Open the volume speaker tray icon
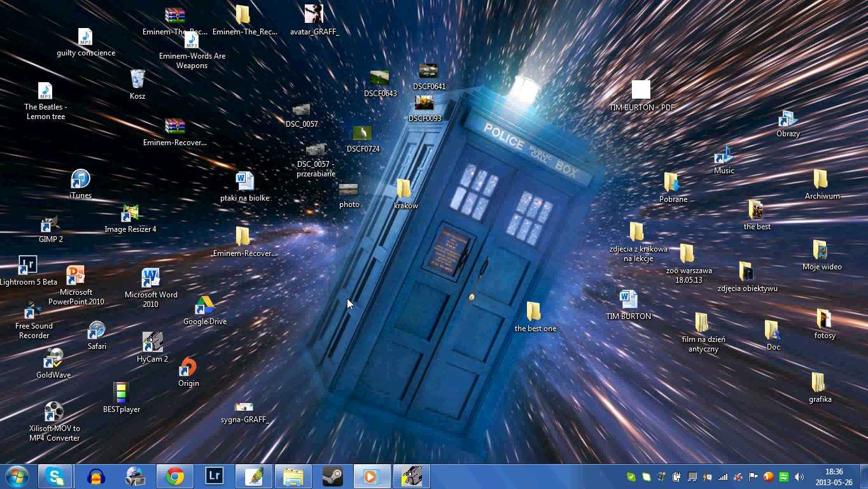Screen dimensions: 868x489 tap(799, 477)
